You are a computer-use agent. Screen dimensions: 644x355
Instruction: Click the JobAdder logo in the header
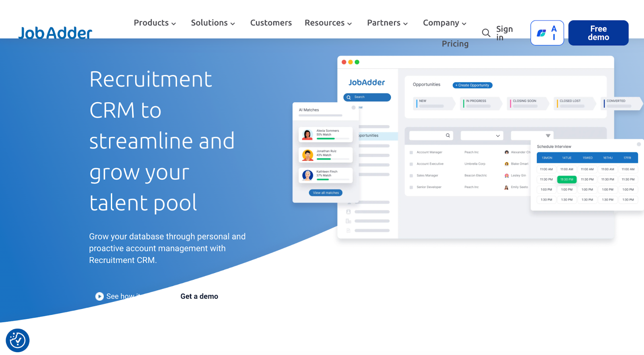point(55,33)
